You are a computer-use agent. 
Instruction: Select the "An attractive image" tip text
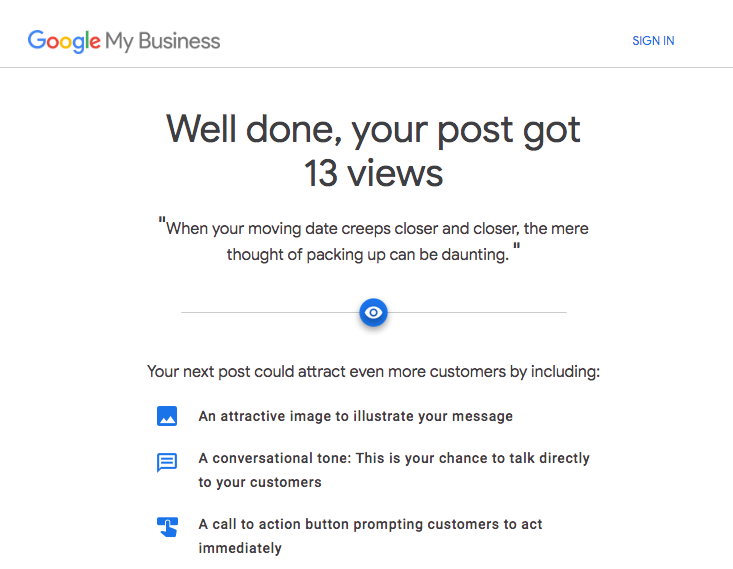pyautogui.click(x=355, y=416)
